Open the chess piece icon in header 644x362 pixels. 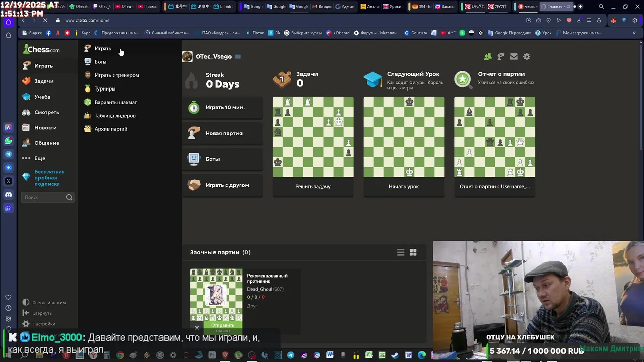click(501, 57)
